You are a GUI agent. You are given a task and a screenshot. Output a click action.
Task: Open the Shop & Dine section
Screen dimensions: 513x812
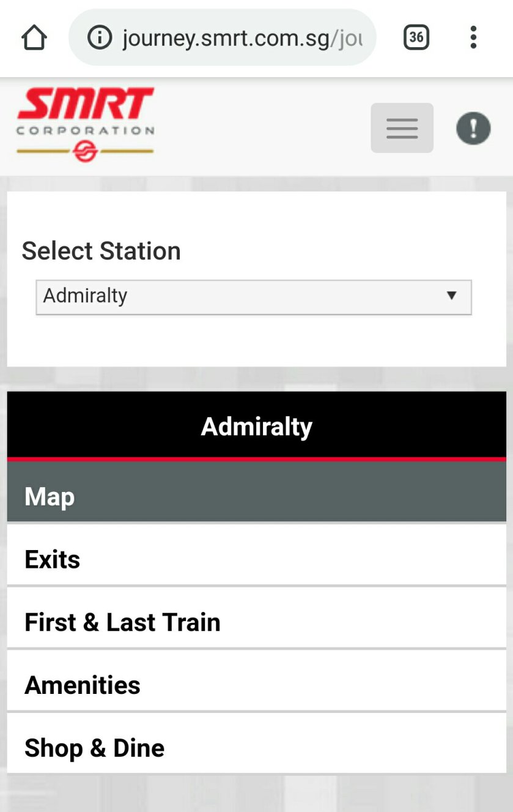pos(256,748)
